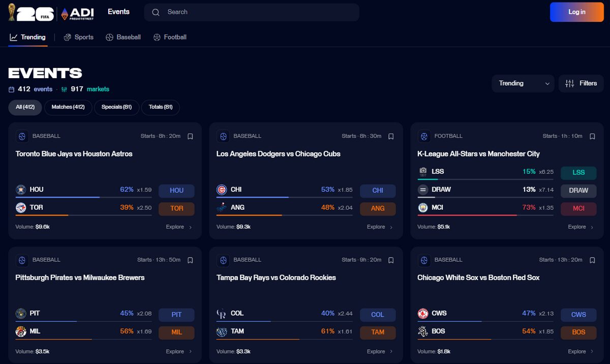The width and height of the screenshot is (610, 364).
Task: Click the Houston Astros team logo
Action: click(x=21, y=190)
